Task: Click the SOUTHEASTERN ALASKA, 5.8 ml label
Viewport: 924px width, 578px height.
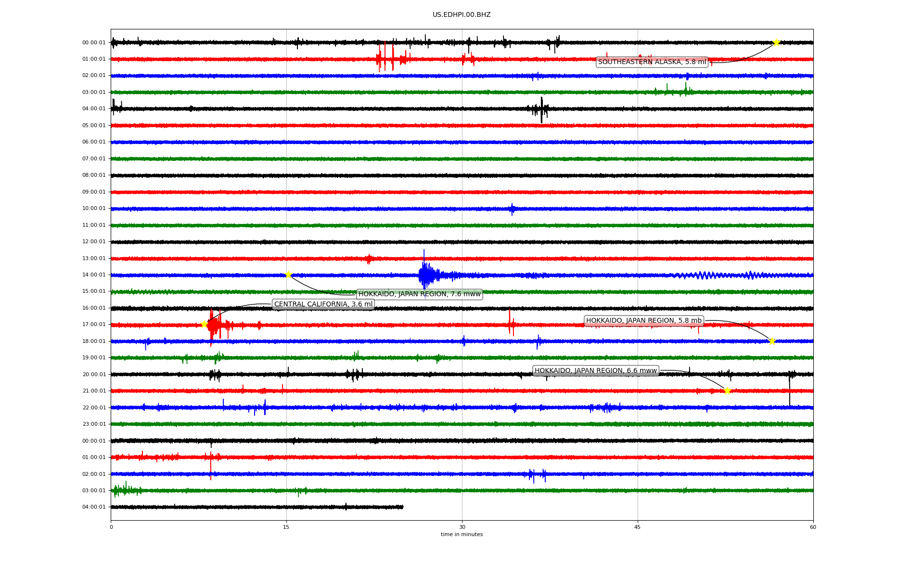Action: (x=652, y=62)
